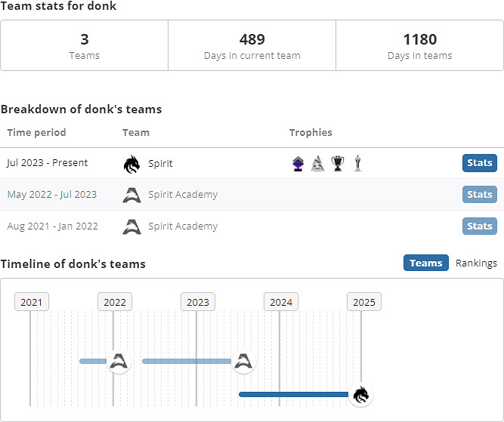The width and height of the screenshot is (504, 422).
Task: Click the 2024 year marker on the timeline
Action: click(x=281, y=302)
